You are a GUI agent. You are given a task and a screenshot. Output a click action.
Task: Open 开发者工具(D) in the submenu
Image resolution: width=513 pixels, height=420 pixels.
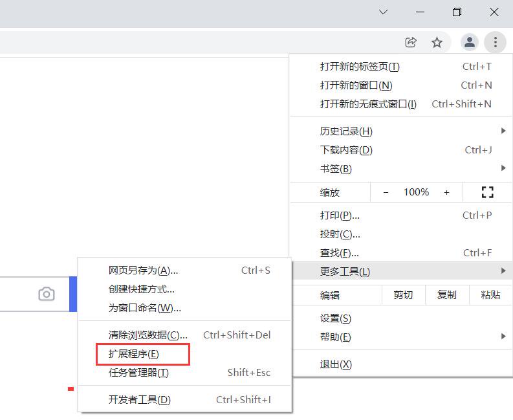[184, 400]
